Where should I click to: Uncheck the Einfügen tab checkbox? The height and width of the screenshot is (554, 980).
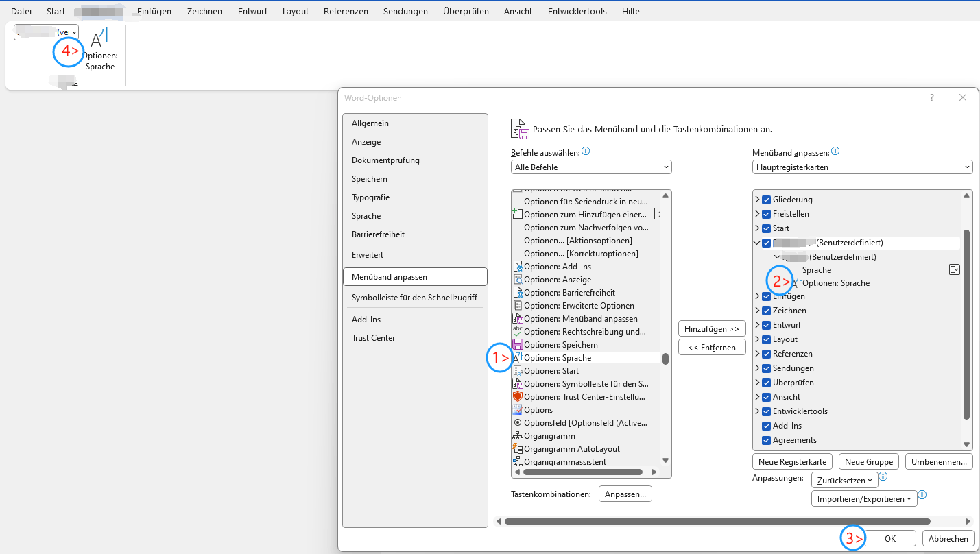767,296
